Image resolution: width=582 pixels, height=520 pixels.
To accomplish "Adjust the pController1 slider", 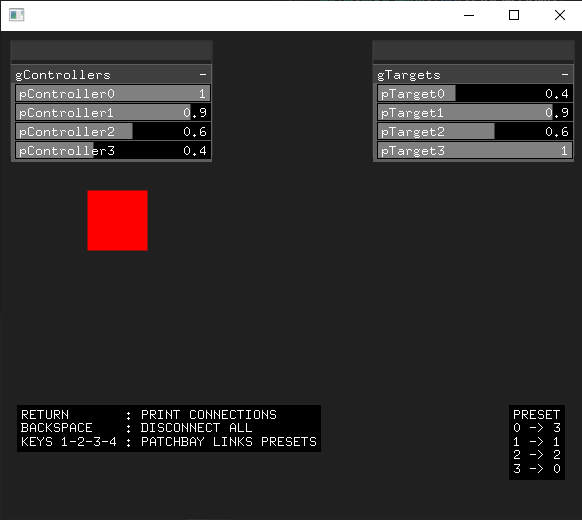I will [x=113, y=112].
